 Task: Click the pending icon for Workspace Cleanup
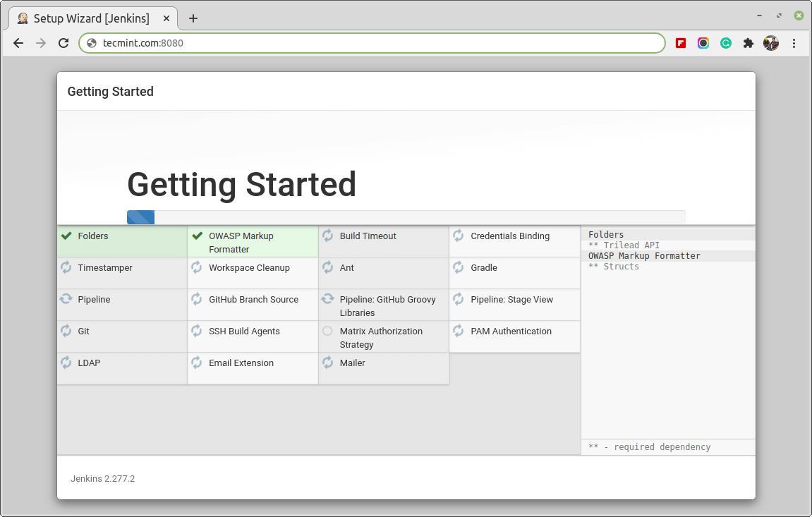(x=197, y=267)
